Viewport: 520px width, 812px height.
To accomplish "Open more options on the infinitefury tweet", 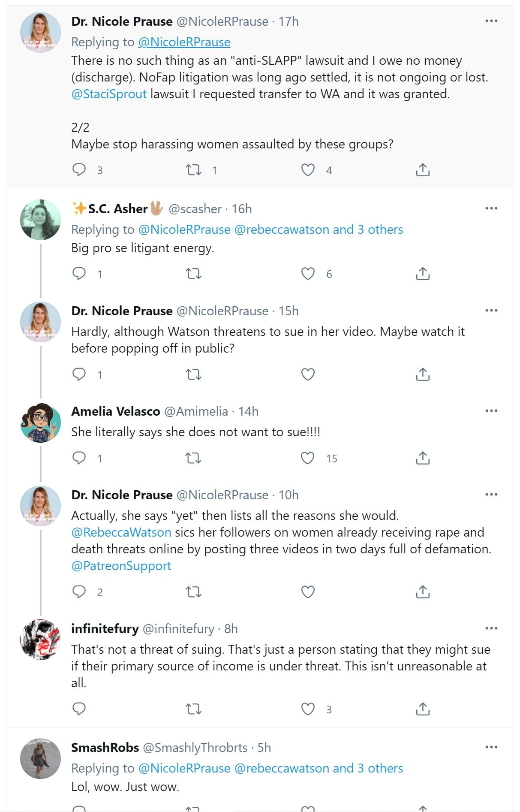I will click(x=491, y=628).
